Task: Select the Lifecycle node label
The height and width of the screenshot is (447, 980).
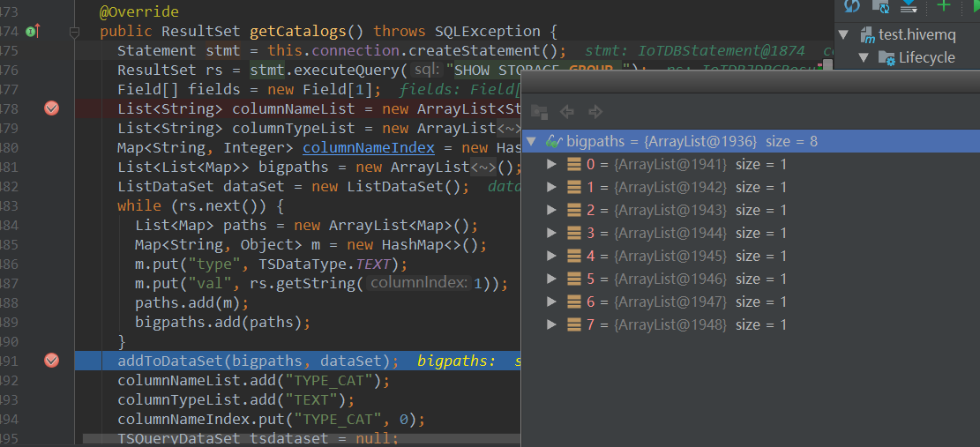Action: pyautogui.click(x=927, y=58)
